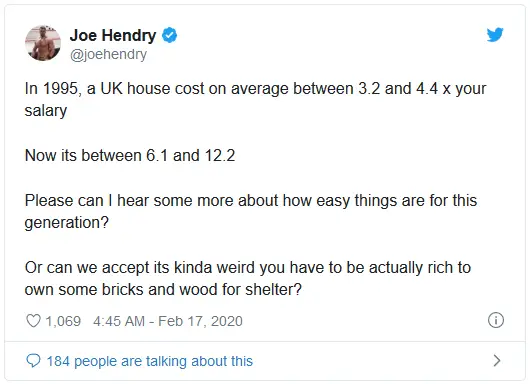Click the 'Or can we accept its kinda weird' line
Image resolution: width=530 pixels, height=384 pixels.
248,267
